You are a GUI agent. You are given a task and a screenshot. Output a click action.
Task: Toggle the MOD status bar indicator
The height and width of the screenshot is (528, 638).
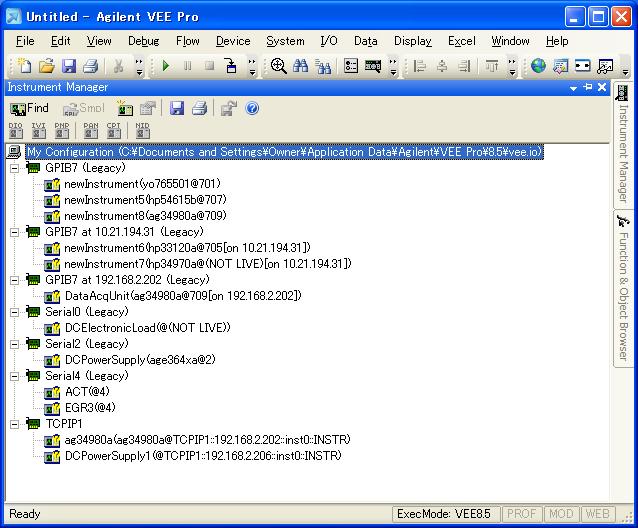562,514
